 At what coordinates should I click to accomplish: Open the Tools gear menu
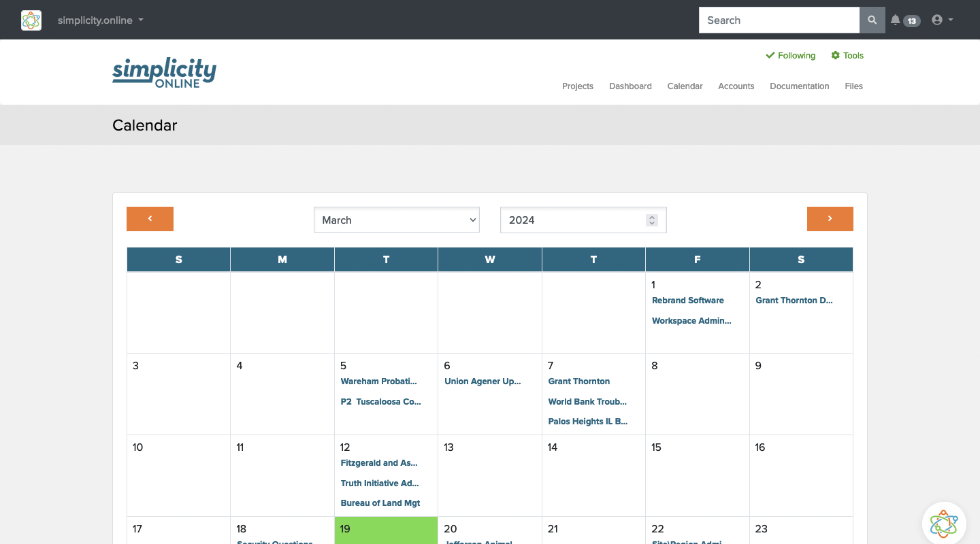(847, 56)
